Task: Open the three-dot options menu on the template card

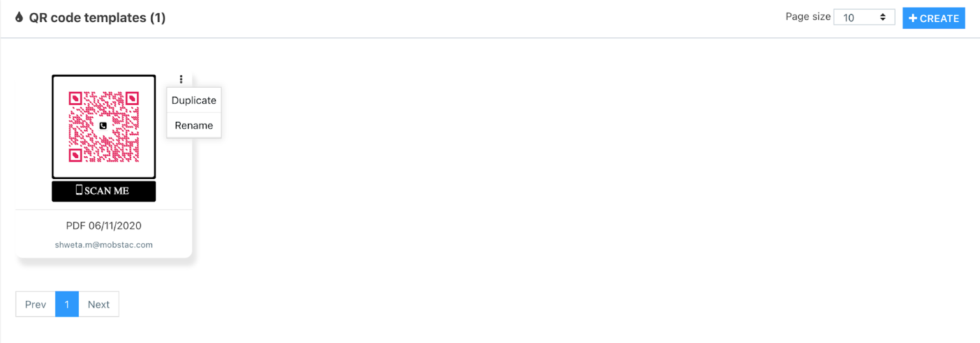Action: point(181,79)
